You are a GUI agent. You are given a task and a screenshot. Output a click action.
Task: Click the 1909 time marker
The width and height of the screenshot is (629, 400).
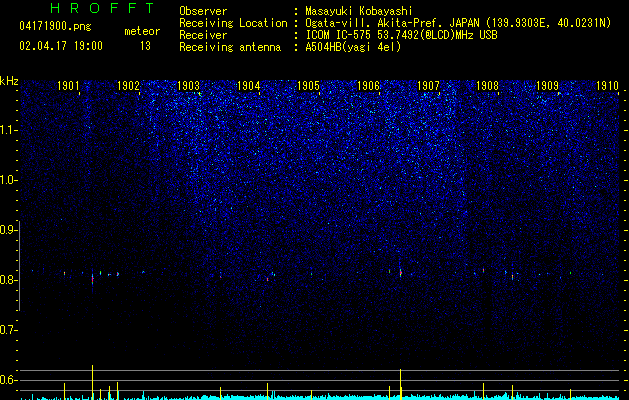pos(547,86)
